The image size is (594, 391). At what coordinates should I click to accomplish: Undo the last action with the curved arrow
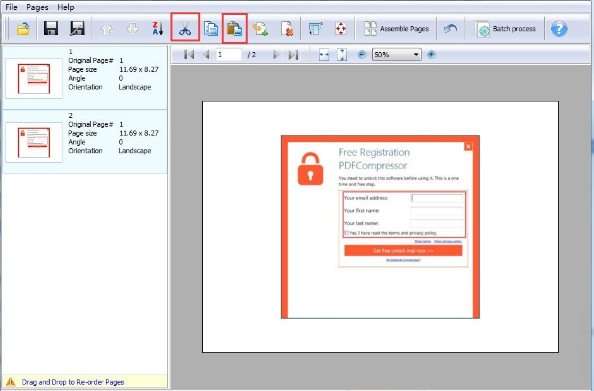click(450, 29)
